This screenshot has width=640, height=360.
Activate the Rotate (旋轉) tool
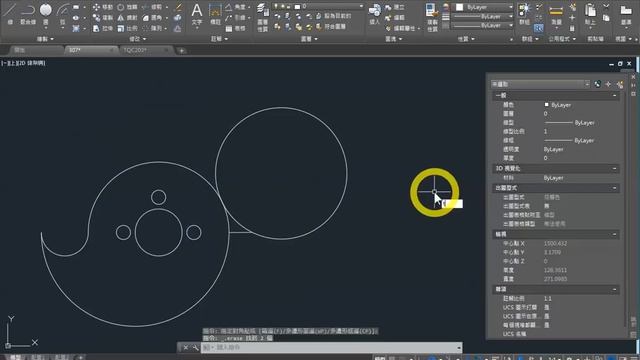(x=127, y=7)
